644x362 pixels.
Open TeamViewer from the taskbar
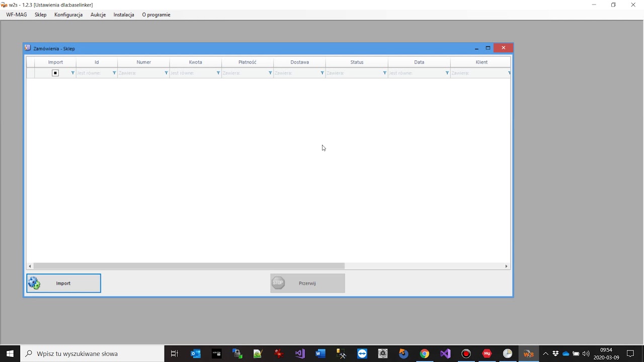pos(362,353)
